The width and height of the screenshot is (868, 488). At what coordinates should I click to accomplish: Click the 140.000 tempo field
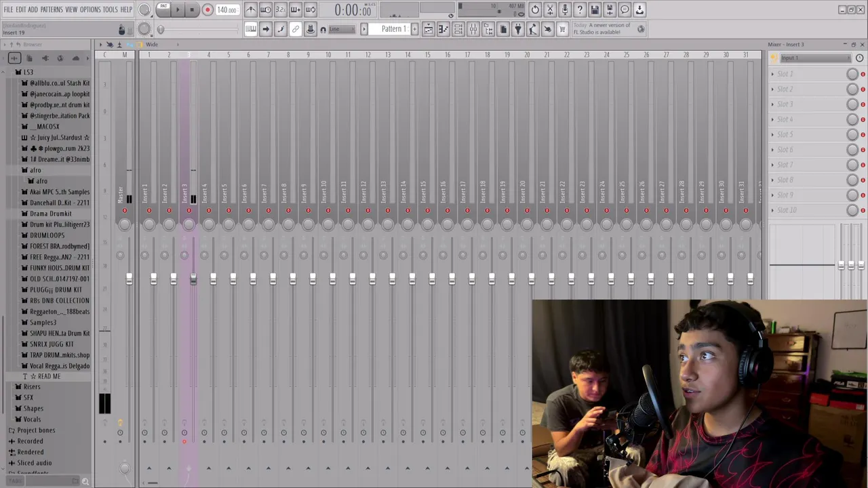(227, 10)
